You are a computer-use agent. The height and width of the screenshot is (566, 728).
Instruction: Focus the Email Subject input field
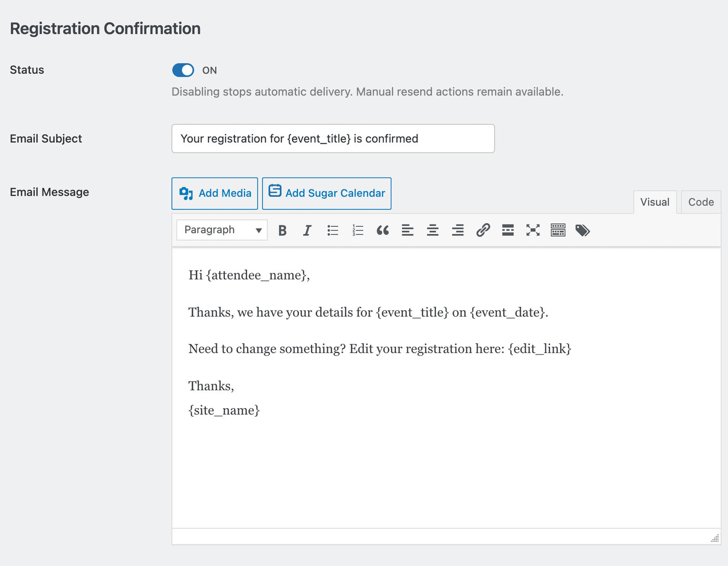pos(333,138)
